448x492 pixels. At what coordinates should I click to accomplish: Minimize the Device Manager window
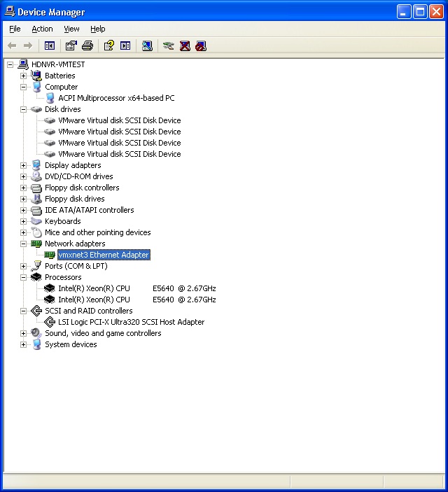coord(404,12)
